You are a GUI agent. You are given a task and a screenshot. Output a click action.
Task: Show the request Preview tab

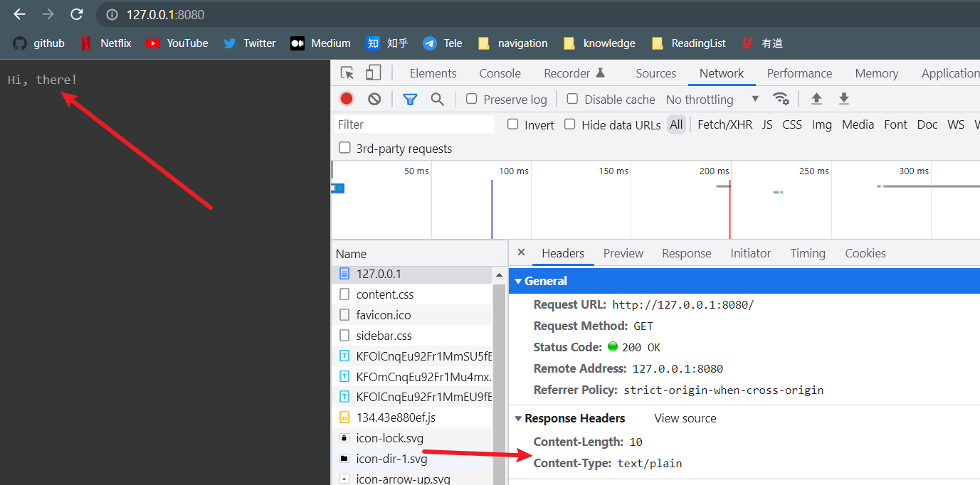(x=623, y=253)
